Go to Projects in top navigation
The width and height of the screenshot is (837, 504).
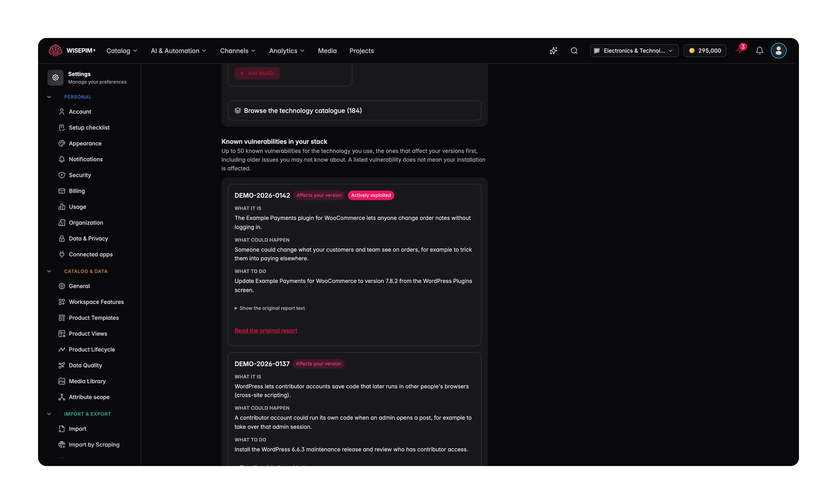(362, 51)
